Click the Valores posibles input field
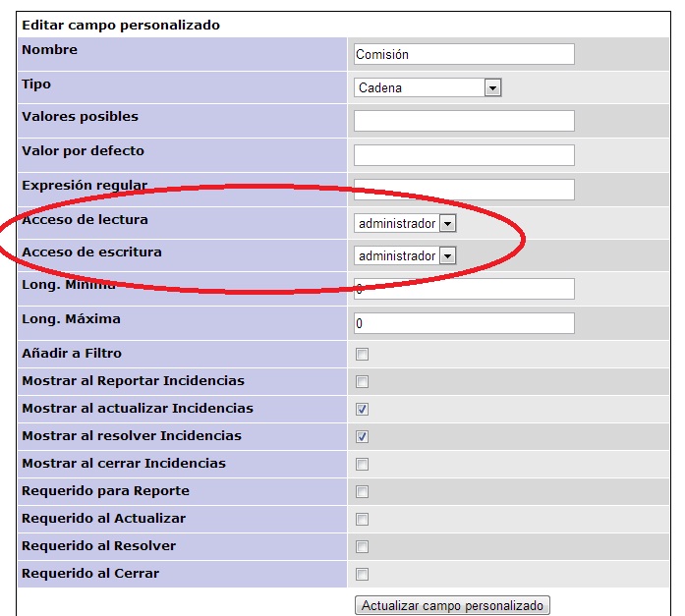The image size is (685, 616). [463, 121]
